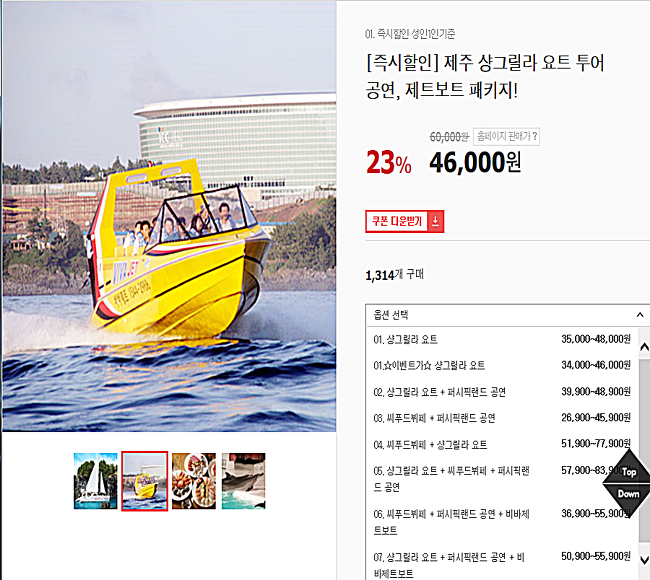The width and height of the screenshot is (650, 580).
Task: Click the options list scroll-up arrow
Action: point(644,347)
